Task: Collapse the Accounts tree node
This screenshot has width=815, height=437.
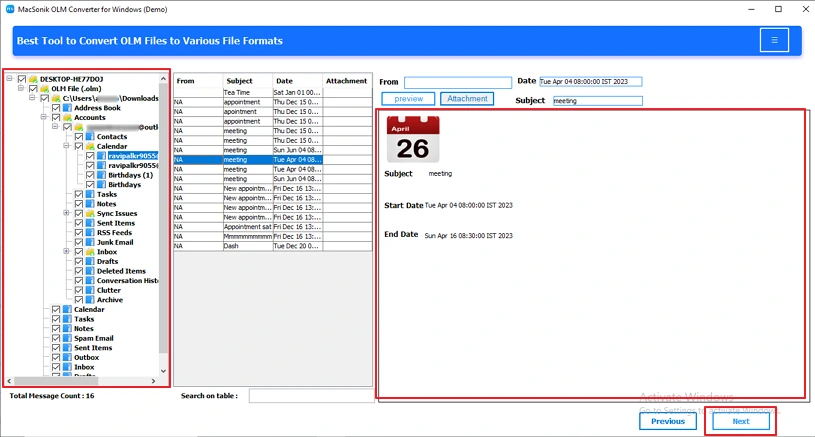Action: [x=44, y=117]
